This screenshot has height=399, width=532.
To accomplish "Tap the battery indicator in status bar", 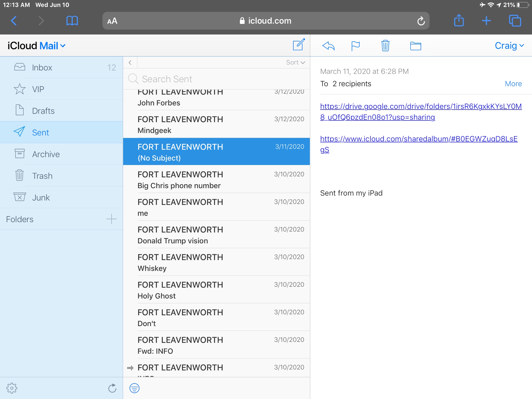I will tap(523, 5).
